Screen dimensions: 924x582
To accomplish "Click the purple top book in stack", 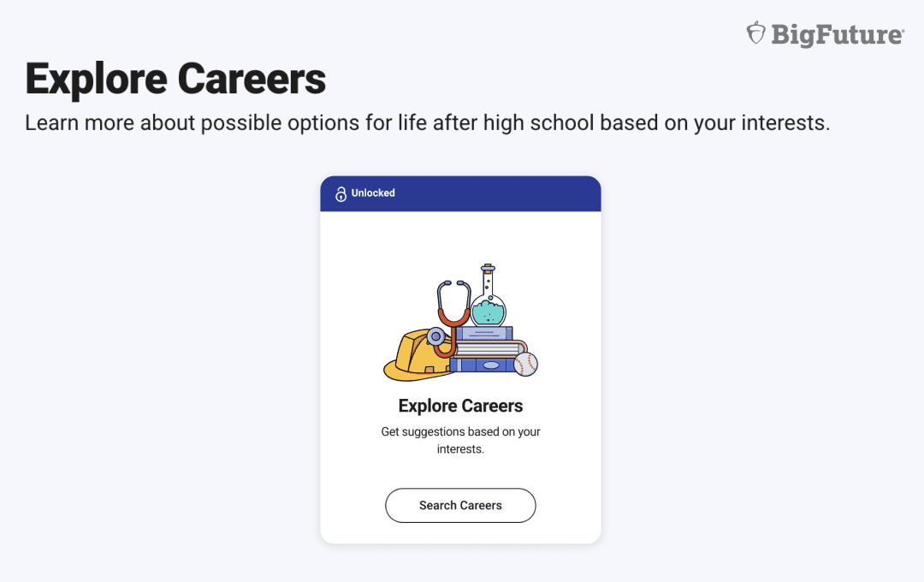I will coord(485,334).
